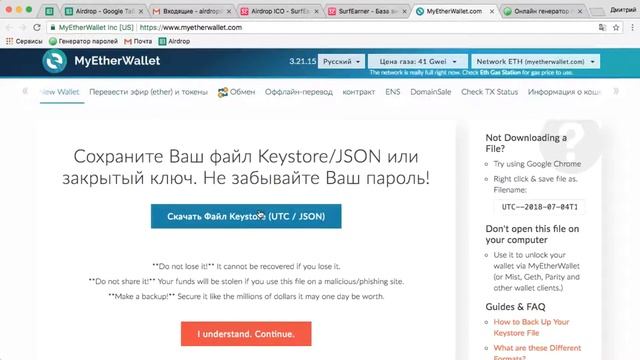Screen dimensions: 640x360
Task: Open the Оффлайн-перевод tab
Action: tap(299, 92)
